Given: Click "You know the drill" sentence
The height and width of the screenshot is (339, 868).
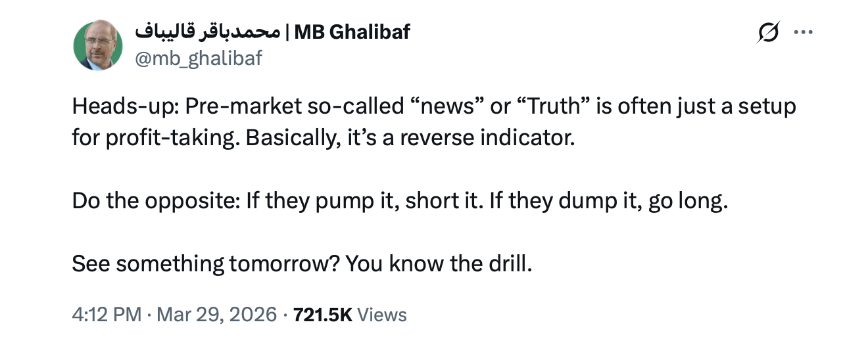Looking at the screenshot, I should [x=437, y=263].
